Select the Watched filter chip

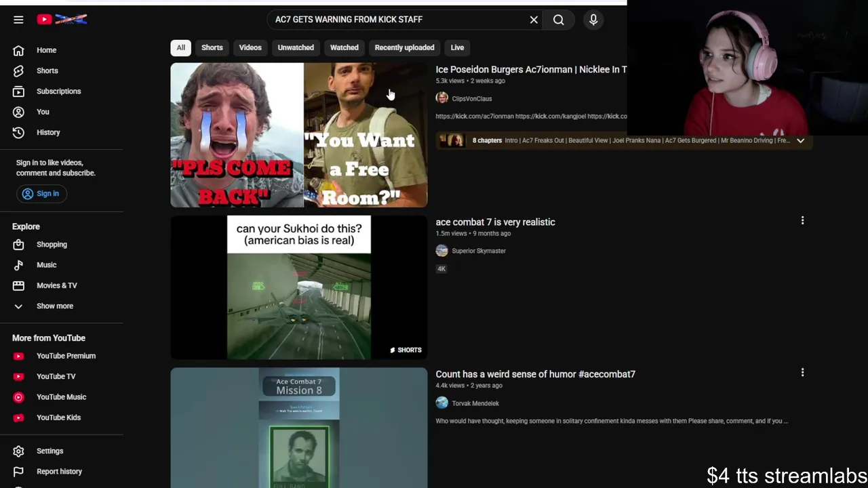coord(344,47)
